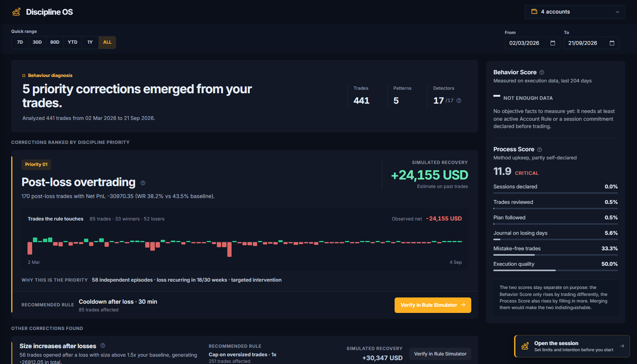The height and width of the screenshot is (364, 637).
Task: Click the Cap on oversized trades · 1x rule
Action: click(x=242, y=355)
